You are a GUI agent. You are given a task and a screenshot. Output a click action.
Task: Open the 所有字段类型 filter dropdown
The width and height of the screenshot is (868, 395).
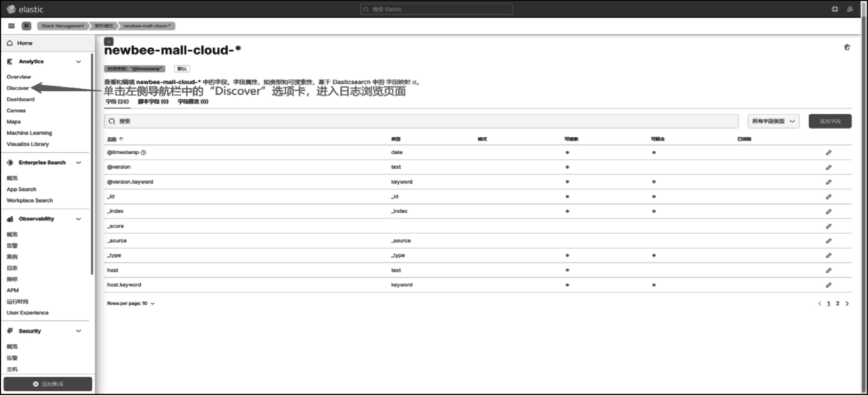coord(773,121)
